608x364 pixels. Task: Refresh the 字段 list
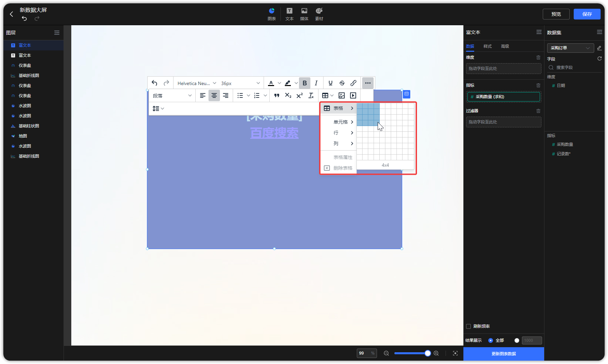coord(600,58)
